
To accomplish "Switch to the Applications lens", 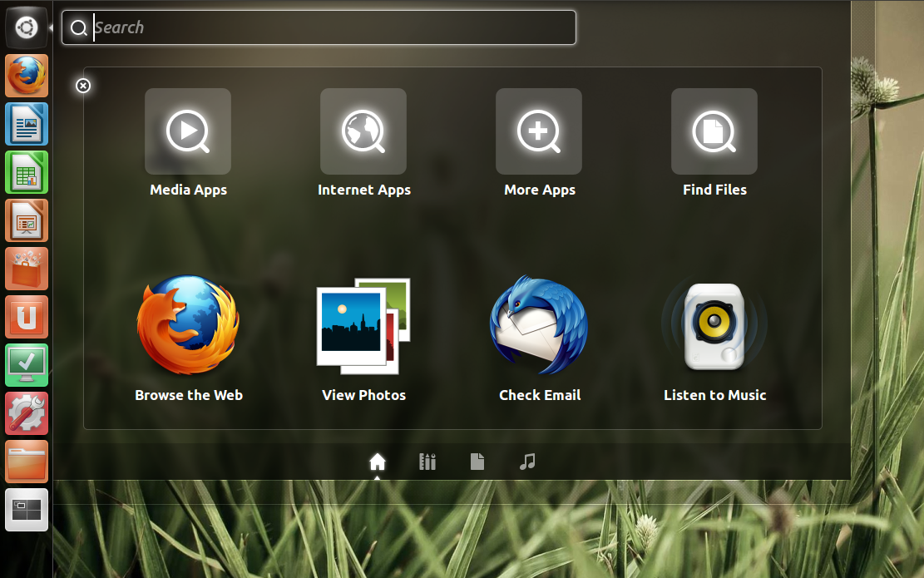I will click(x=427, y=462).
